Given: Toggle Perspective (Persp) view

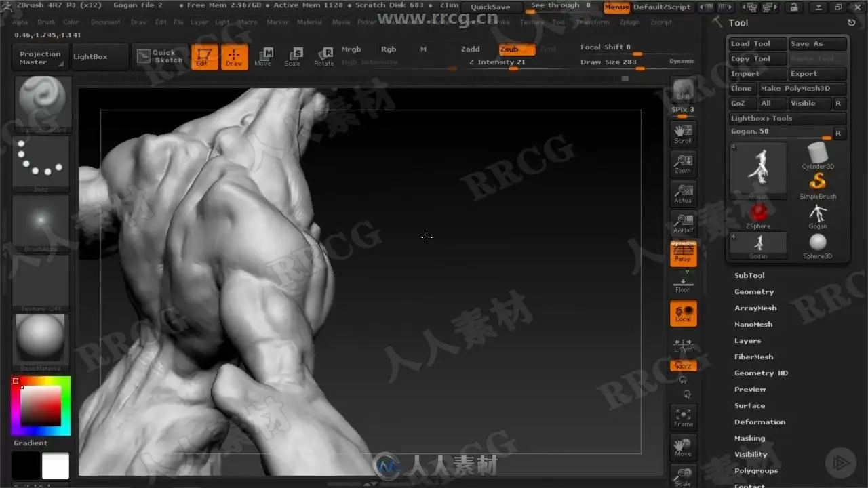Looking at the screenshot, I should click(683, 253).
